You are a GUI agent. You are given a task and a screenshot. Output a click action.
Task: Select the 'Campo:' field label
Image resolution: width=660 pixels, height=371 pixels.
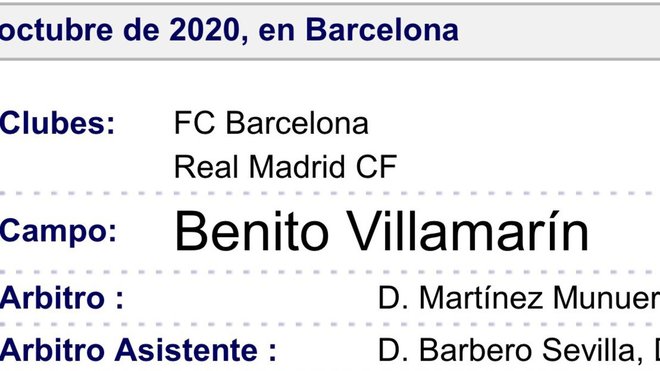[58, 232]
